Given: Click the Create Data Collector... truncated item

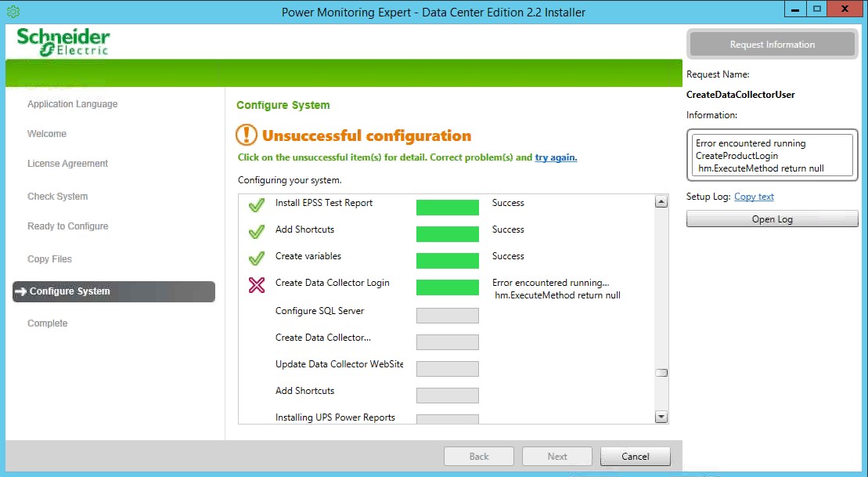Looking at the screenshot, I should click(x=322, y=338).
